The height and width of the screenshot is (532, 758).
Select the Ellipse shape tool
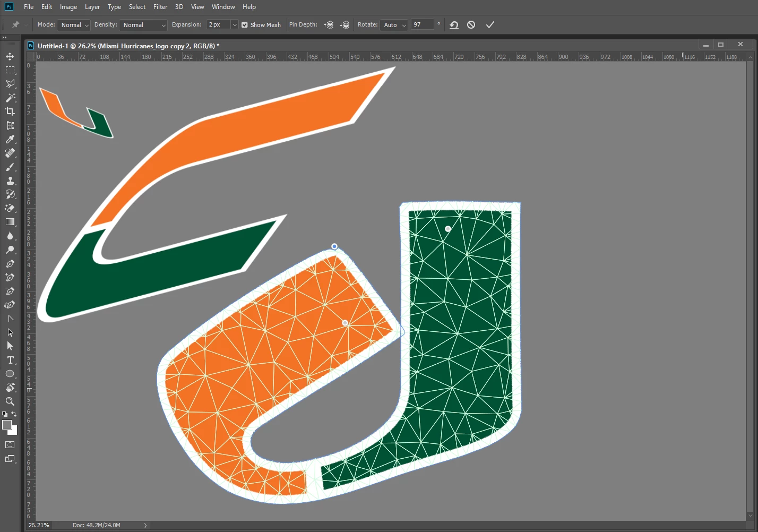click(x=10, y=374)
